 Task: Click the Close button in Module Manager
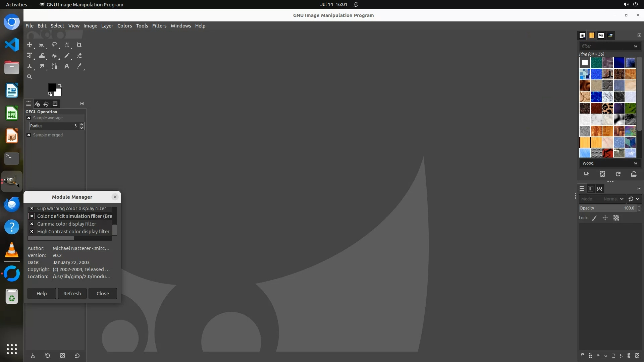pos(103,294)
